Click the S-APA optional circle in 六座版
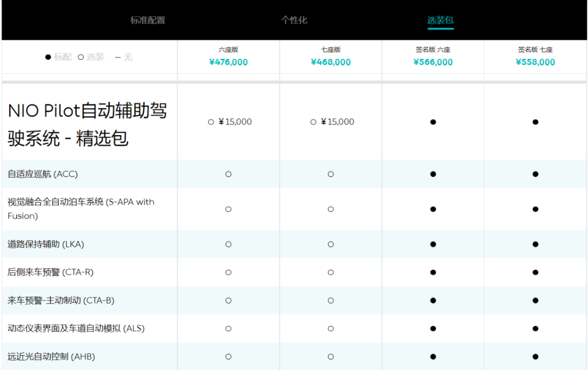588x370 pixels. point(228,209)
